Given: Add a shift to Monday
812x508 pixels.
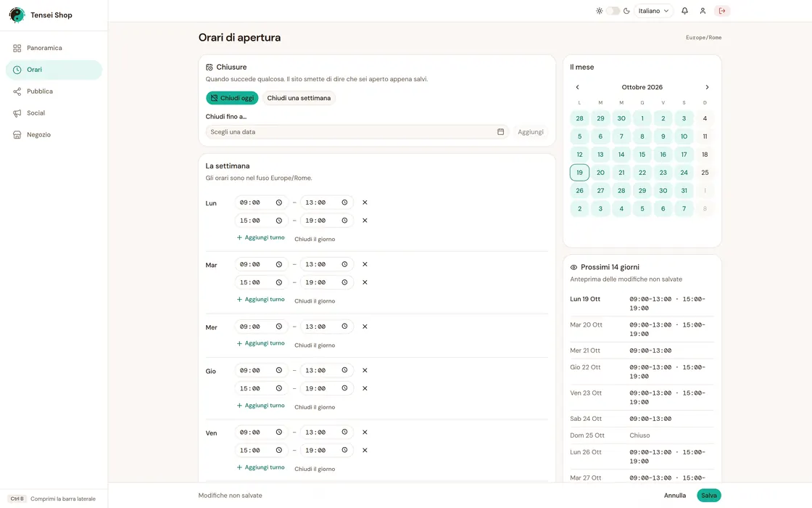Looking at the screenshot, I should coord(260,238).
